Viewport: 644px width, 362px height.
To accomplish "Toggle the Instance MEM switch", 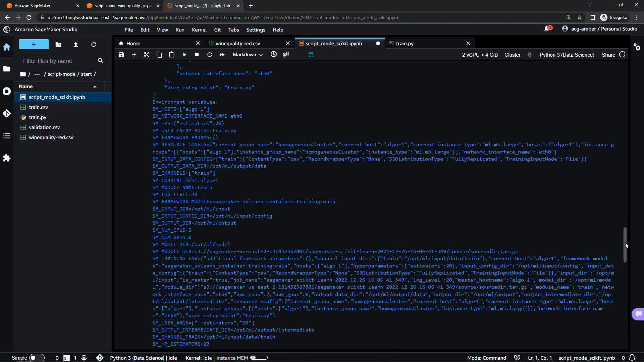I will coord(259,358).
